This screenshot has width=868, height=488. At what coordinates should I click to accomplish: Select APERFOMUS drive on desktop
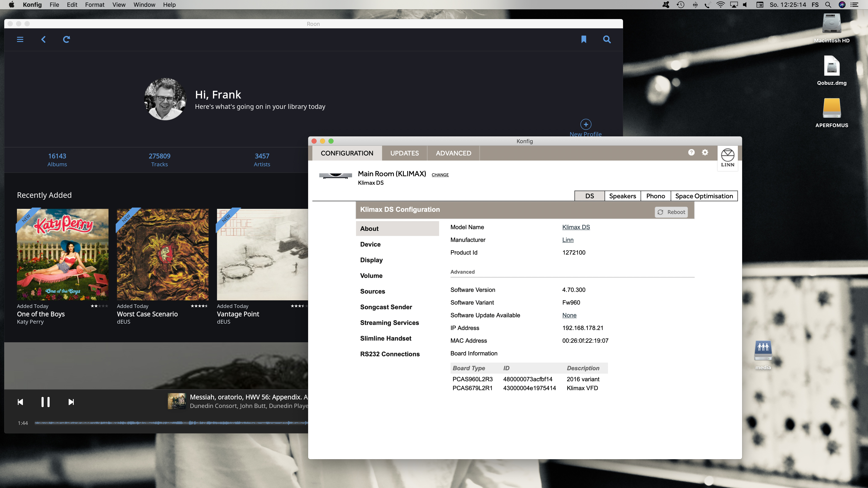pyautogui.click(x=832, y=108)
